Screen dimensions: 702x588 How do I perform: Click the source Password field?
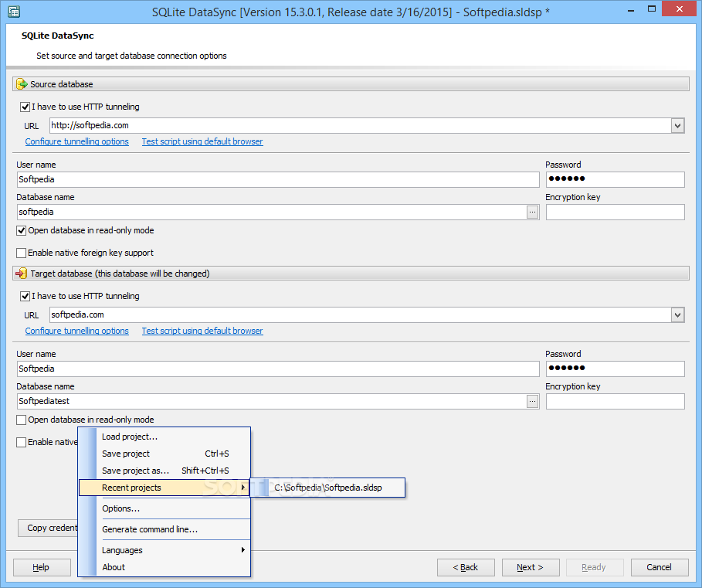[616, 179]
